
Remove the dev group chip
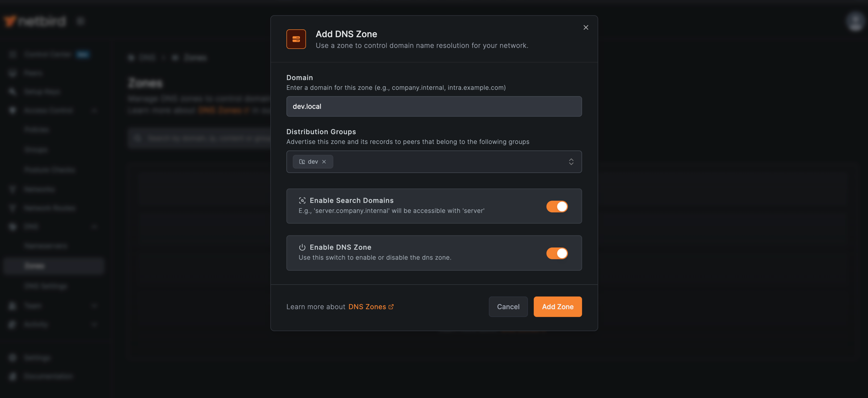(324, 161)
